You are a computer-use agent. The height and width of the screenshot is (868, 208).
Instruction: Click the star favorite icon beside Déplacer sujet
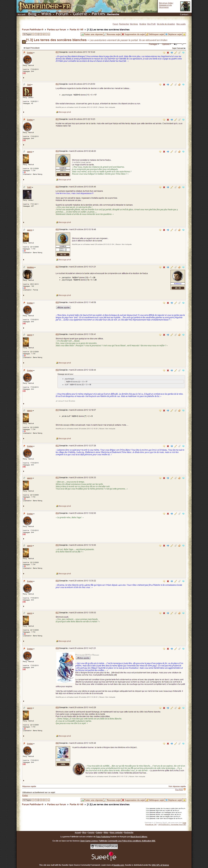click(x=184, y=34)
